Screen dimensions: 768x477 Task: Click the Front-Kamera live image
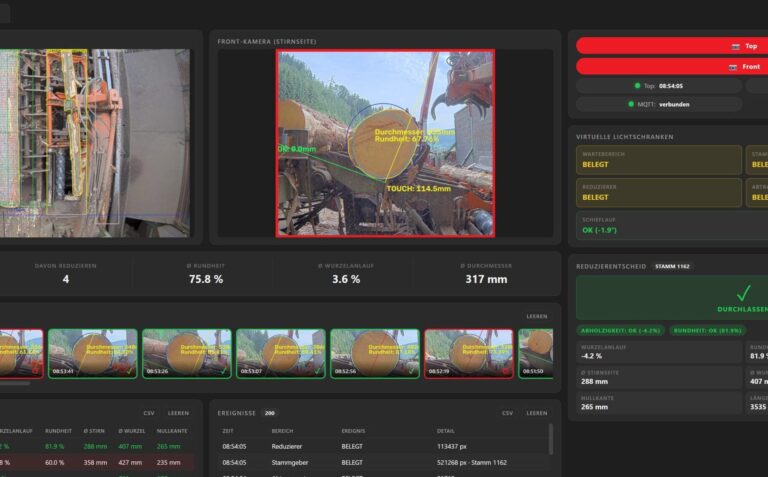tap(385, 143)
